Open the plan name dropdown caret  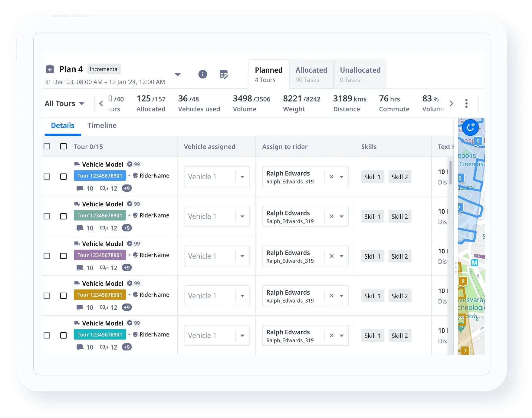point(178,74)
